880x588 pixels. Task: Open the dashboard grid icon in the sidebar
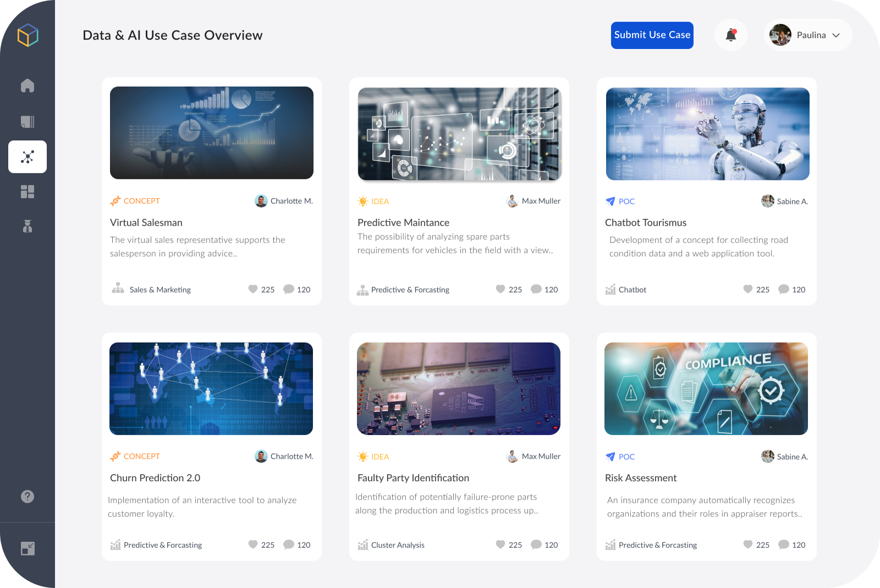pos(28,191)
